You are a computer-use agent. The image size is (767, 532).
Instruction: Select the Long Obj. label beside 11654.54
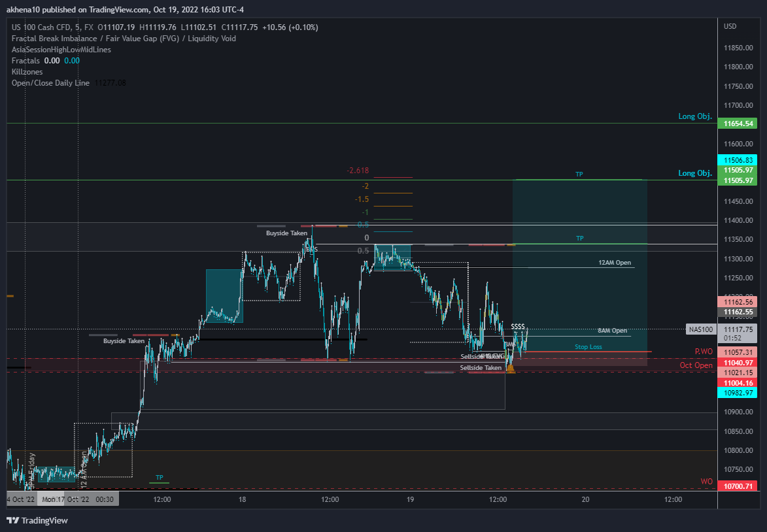click(x=694, y=116)
